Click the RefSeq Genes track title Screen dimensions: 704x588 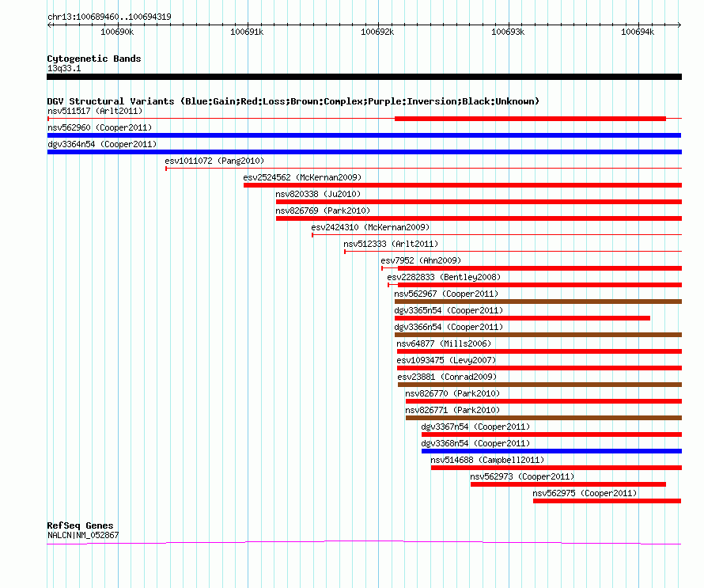(x=80, y=525)
